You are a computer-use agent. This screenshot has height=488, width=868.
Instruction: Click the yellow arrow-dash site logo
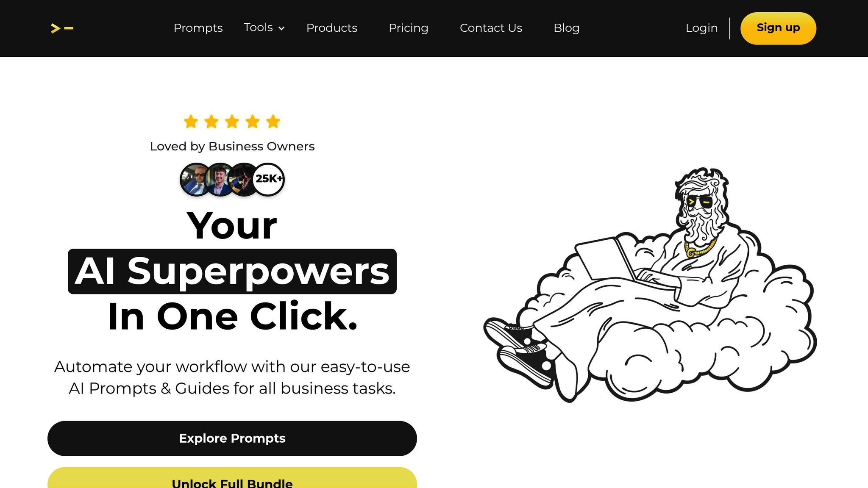62,28
